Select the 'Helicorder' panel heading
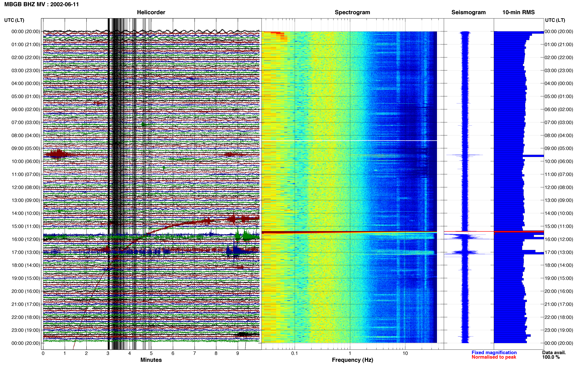The height and width of the screenshot is (368, 588). pyautogui.click(x=151, y=12)
